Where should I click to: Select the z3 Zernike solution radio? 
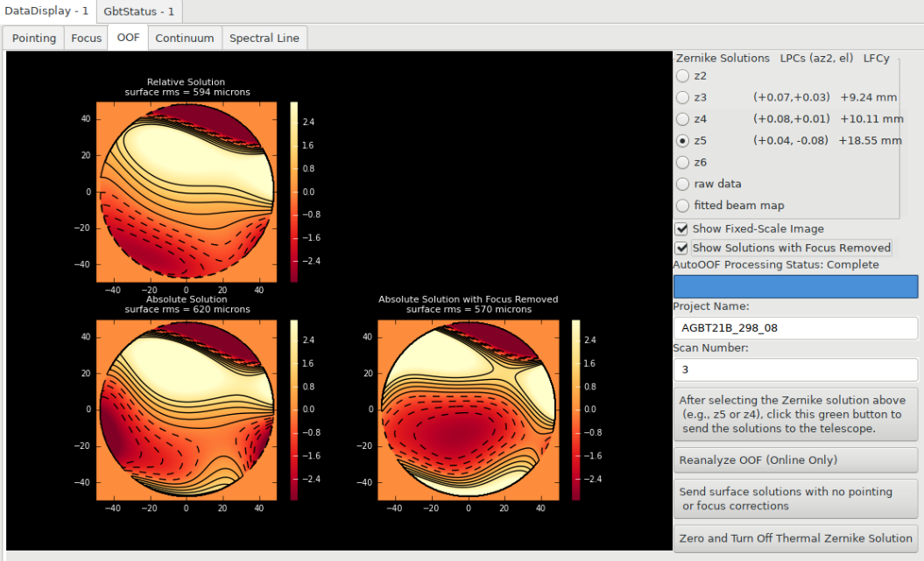click(x=682, y=98)
